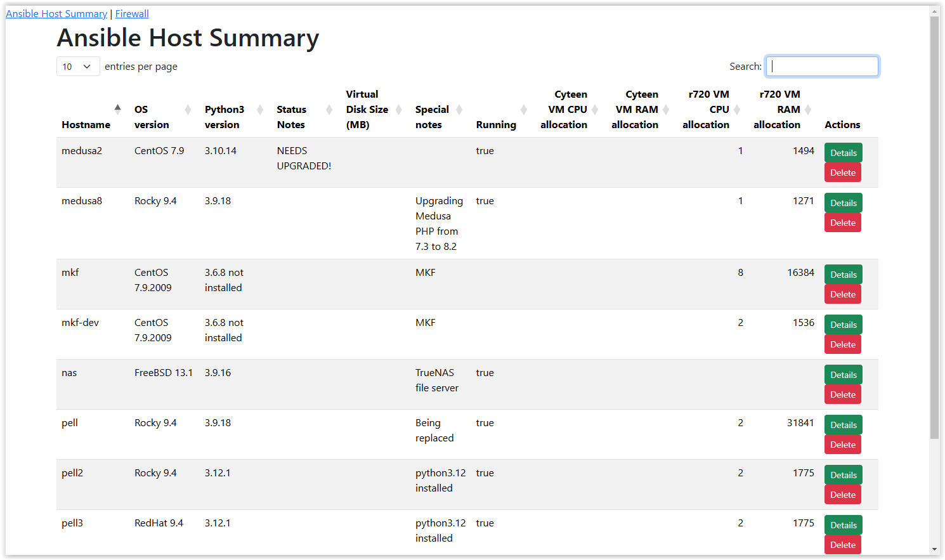View Details for host pell2
Viewport: 945px width, 560px height.
coord(843,475)
